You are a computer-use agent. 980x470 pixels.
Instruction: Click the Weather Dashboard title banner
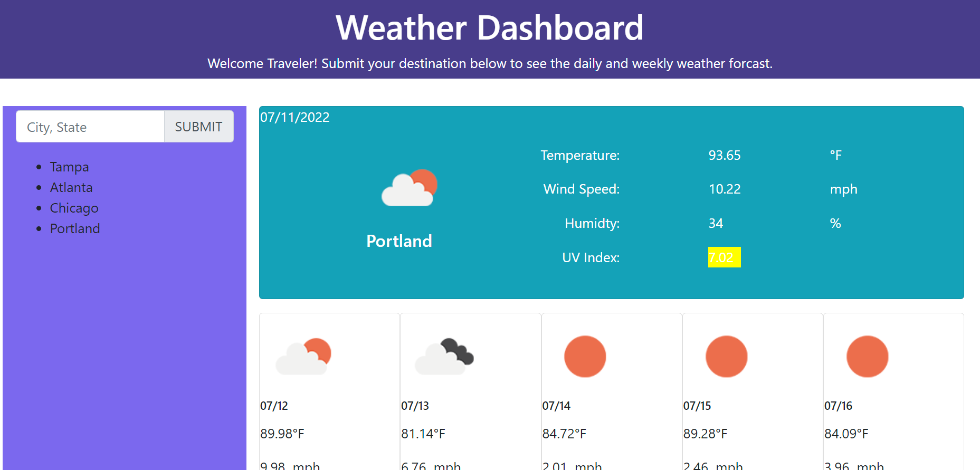click(490, 27)
